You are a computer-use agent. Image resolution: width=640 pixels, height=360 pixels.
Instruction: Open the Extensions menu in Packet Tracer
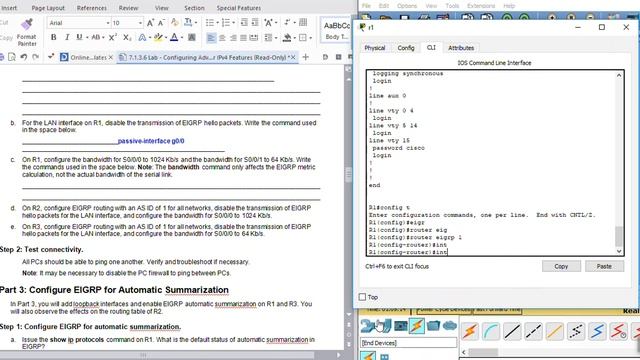481,6
